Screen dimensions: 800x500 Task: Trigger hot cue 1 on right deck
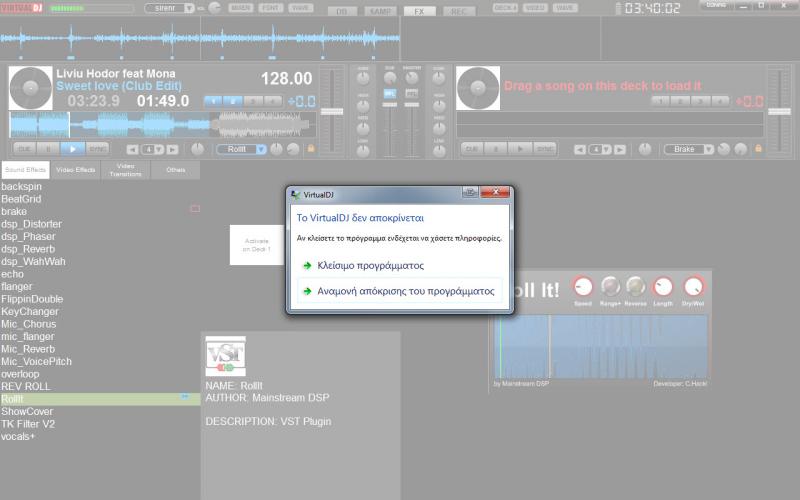pyautogui.click(x=660, y=101)
